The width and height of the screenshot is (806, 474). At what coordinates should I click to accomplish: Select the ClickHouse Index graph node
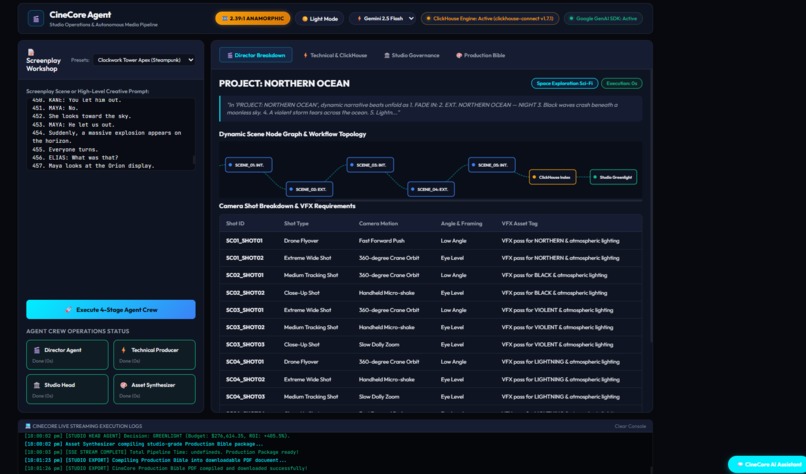[x=553, y=177]
